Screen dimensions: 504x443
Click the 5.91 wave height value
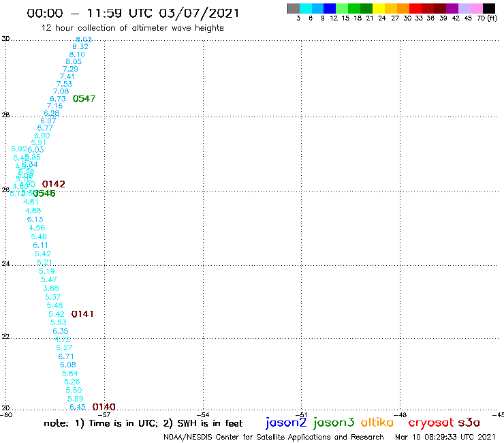pos(39,142)
